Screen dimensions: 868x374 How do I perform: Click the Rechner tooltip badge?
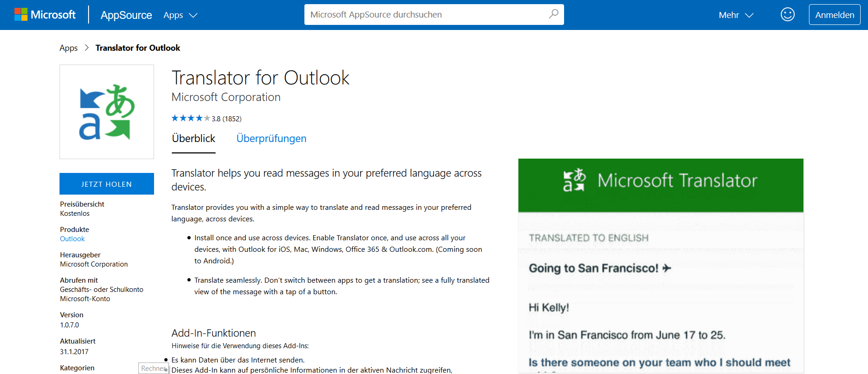click(x=154, y=368)
